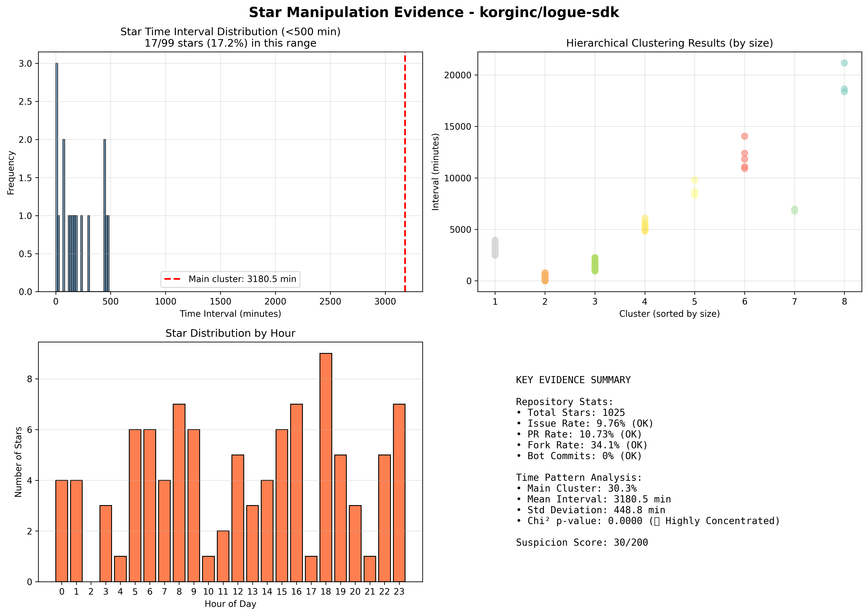Click the short bar for hour 21
This screenshot has width=868, height=615.
pyautogui.click(x=370, y=569)
